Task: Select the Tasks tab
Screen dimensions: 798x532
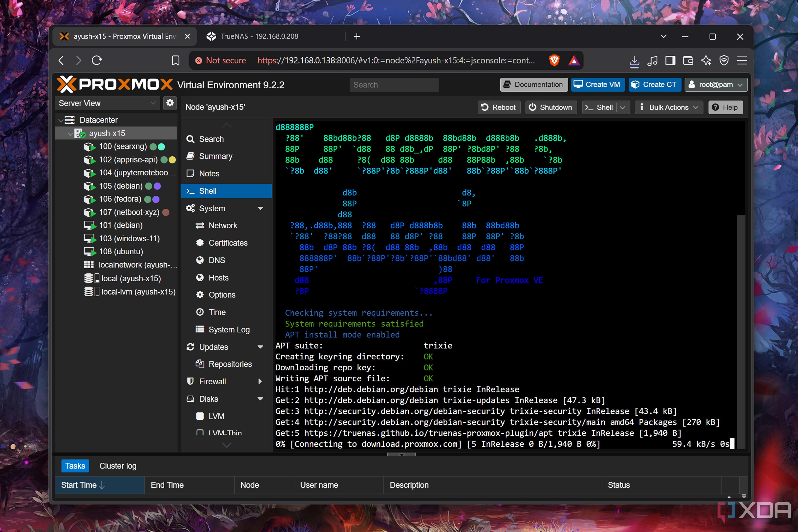Action: (75, 466)
